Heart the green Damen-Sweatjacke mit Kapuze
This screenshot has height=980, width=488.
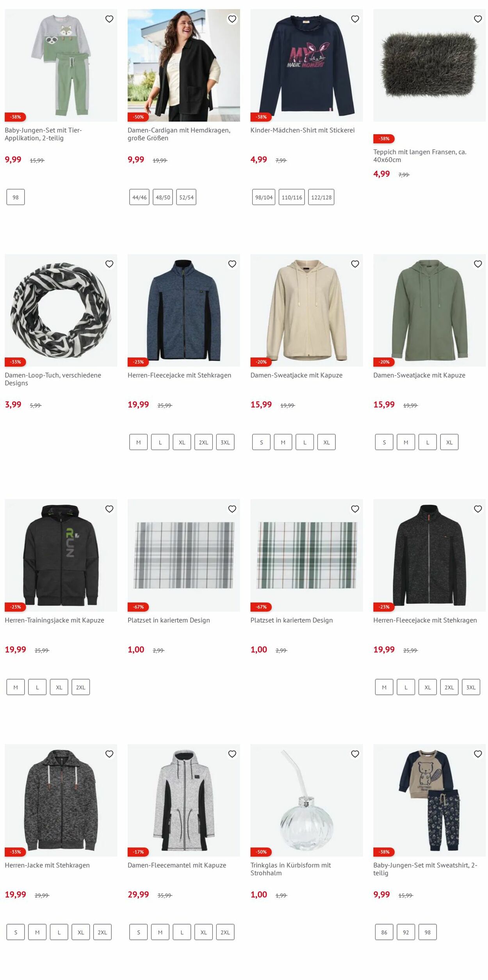[478, 264]
